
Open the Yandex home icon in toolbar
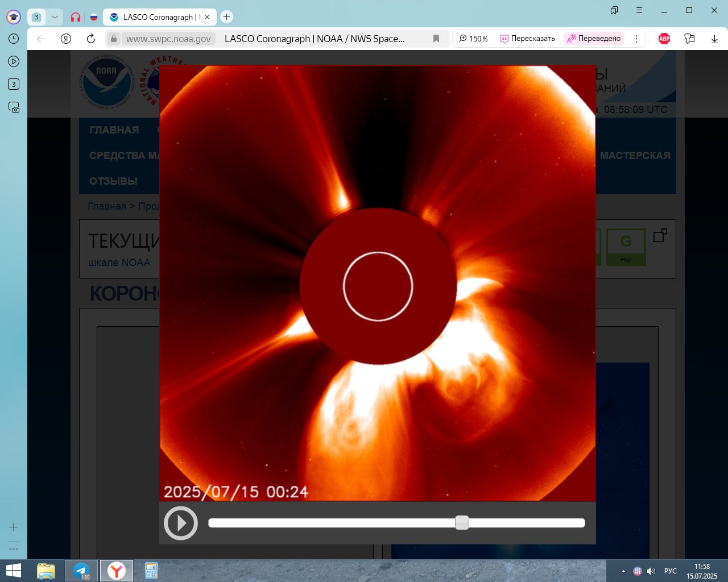(66, 39)
